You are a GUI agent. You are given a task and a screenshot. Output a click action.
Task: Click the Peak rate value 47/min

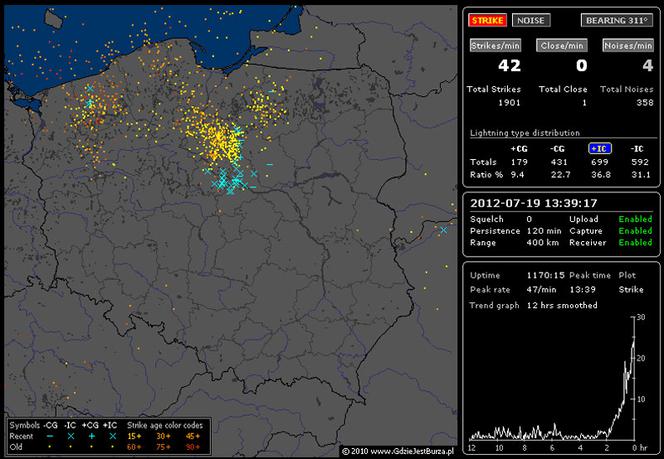(541, 290)
